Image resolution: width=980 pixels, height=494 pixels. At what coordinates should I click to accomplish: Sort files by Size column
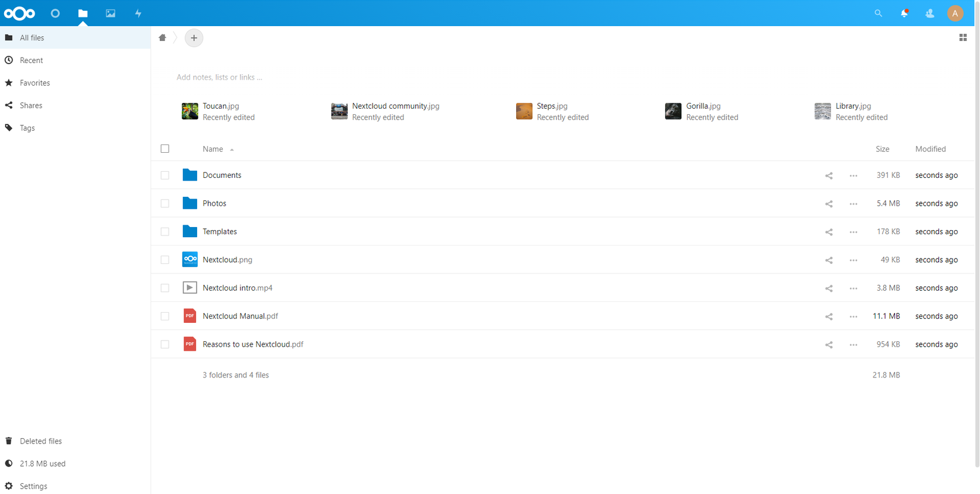[x=883, y=149]
